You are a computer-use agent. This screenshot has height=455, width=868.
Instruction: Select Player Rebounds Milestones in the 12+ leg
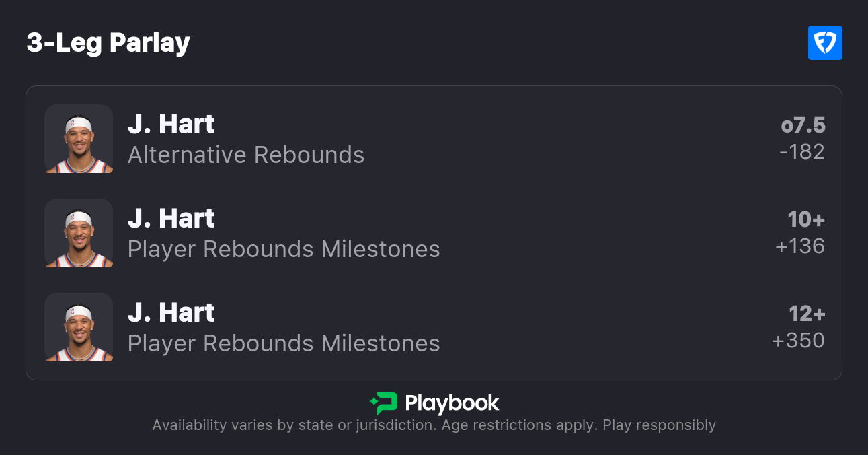[284, 344]
